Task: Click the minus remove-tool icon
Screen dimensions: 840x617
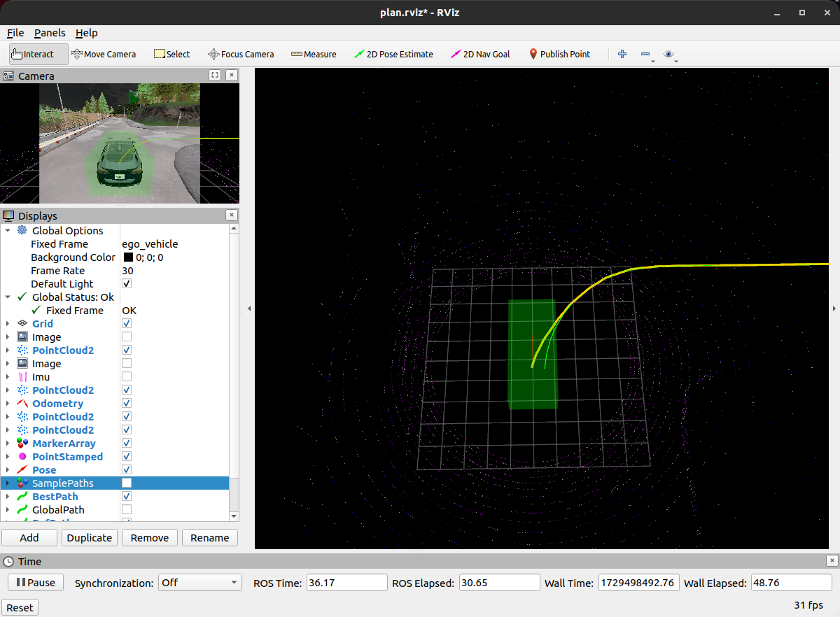Action: click(645, 54)
